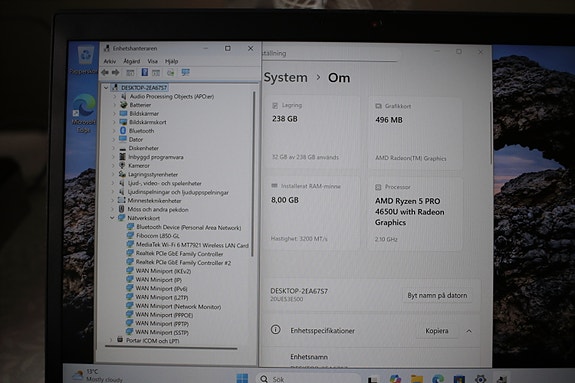Select Minnesteknikenheter item
Screen dimensions: 575x383
click(x=154, y=201)
